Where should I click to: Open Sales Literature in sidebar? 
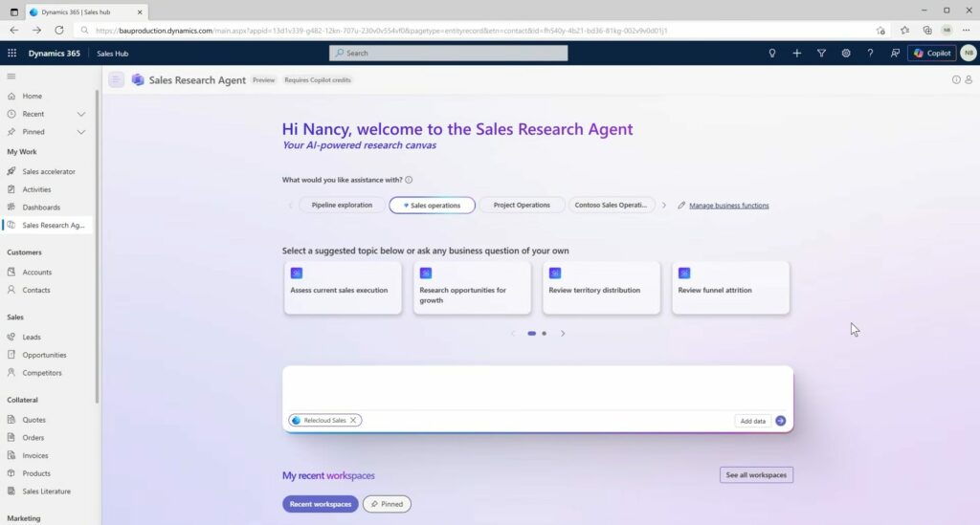point(46,492)
